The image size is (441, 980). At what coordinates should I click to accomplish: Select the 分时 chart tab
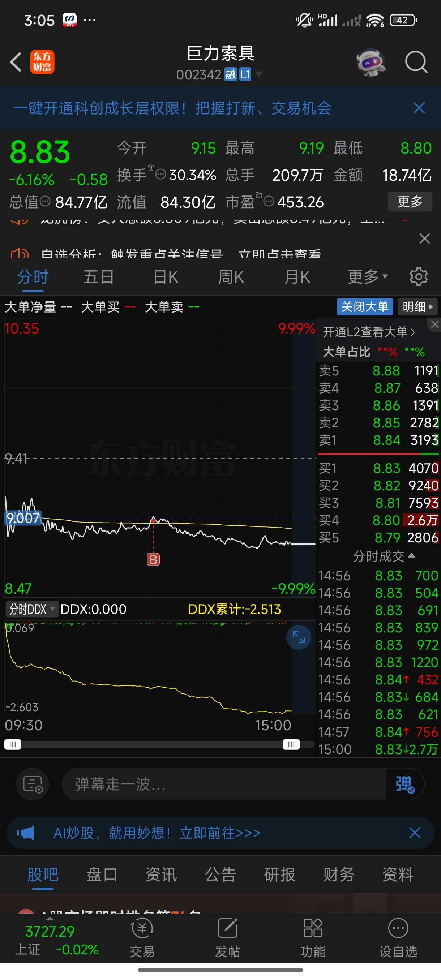[33, 277]
